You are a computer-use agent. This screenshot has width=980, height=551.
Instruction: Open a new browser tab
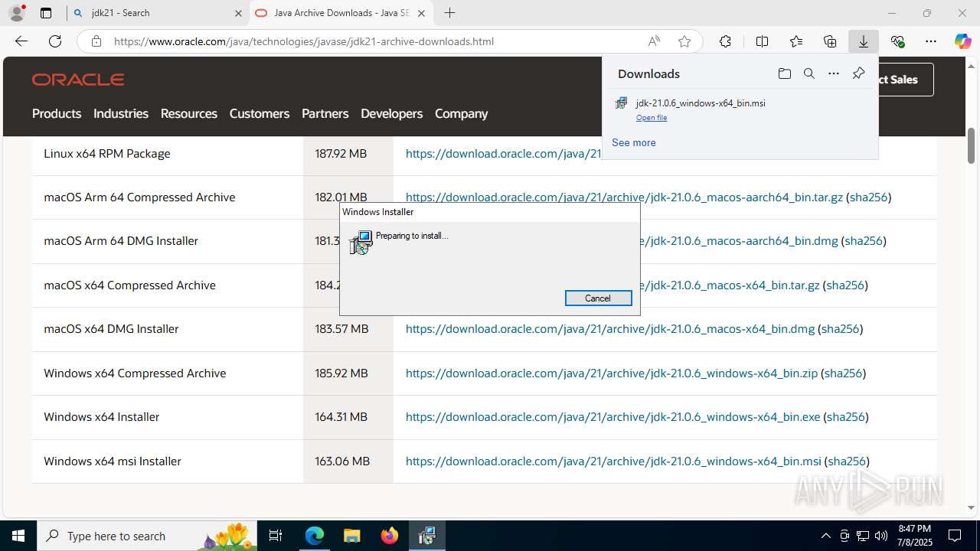(450, 13)
